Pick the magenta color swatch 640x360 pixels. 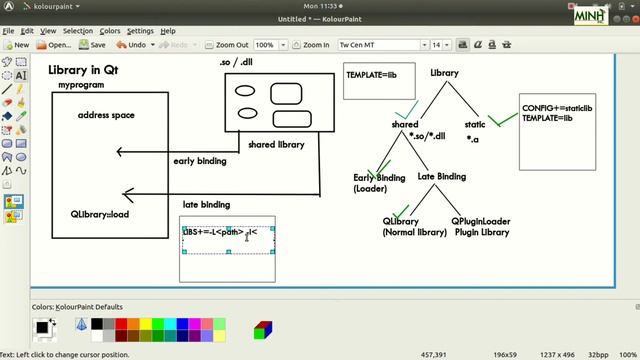point(195,324)
